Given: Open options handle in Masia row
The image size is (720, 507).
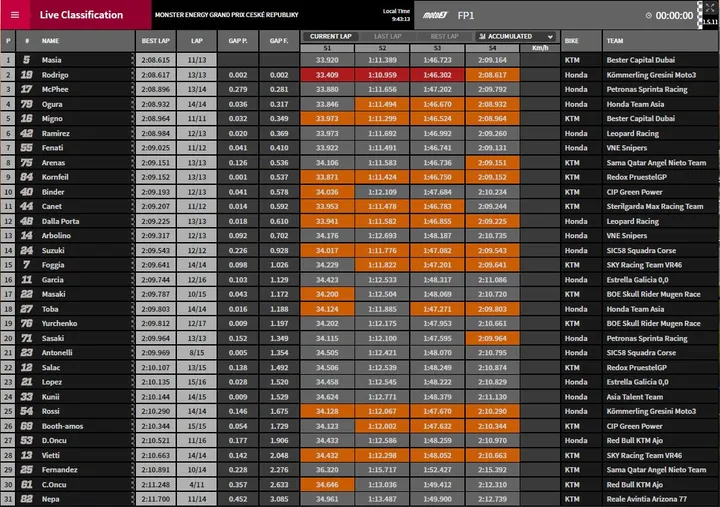Looking at the screenshot, I should click(x=133, y=60).
